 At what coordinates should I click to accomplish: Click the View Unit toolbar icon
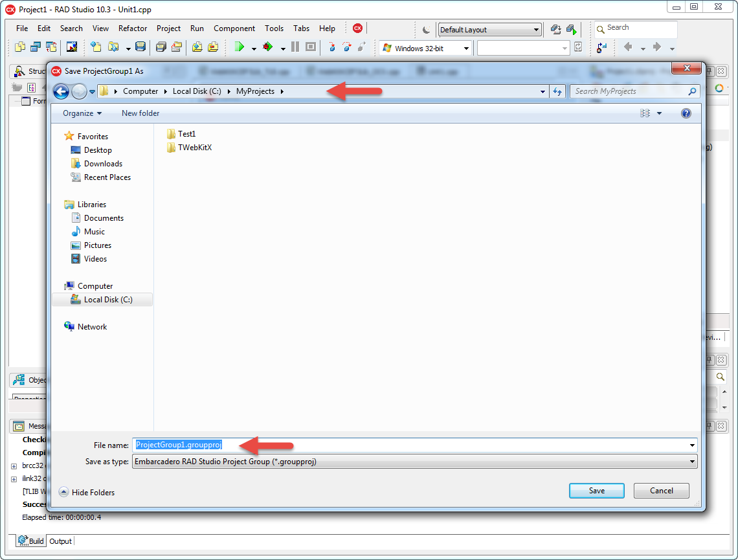tap(20, 47)
